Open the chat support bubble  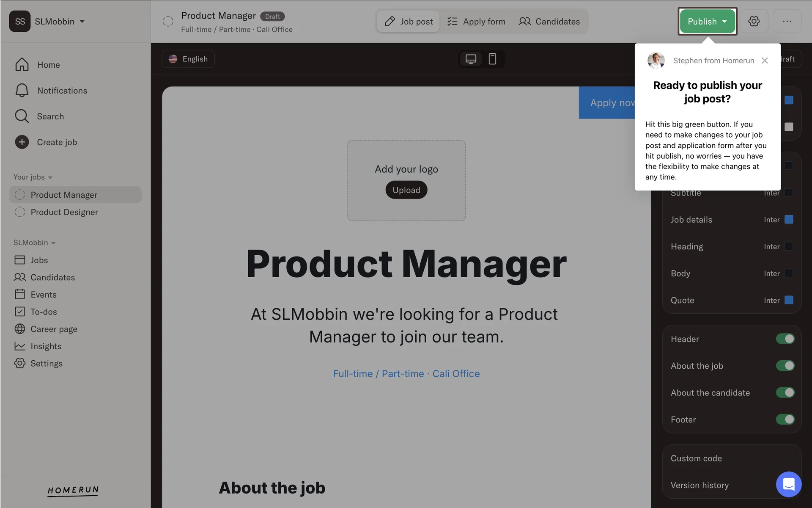pyautogui.click(x=788, y=484)
